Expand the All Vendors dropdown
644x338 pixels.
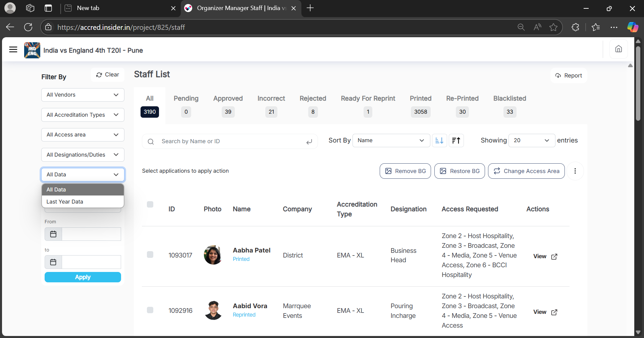tap(83, 95)
